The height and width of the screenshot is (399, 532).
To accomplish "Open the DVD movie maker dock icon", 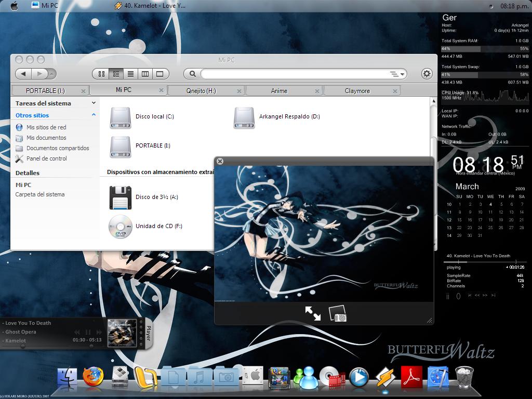I will point(332,377).
